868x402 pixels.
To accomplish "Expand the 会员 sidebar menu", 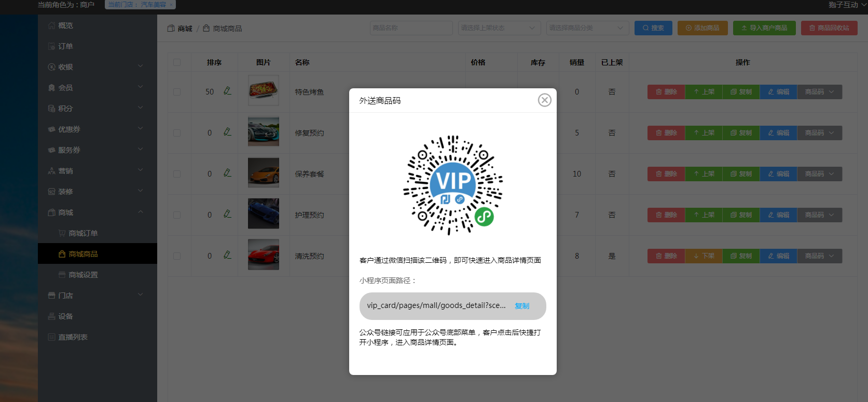I will pyautogui.click(x=98, y=88).
